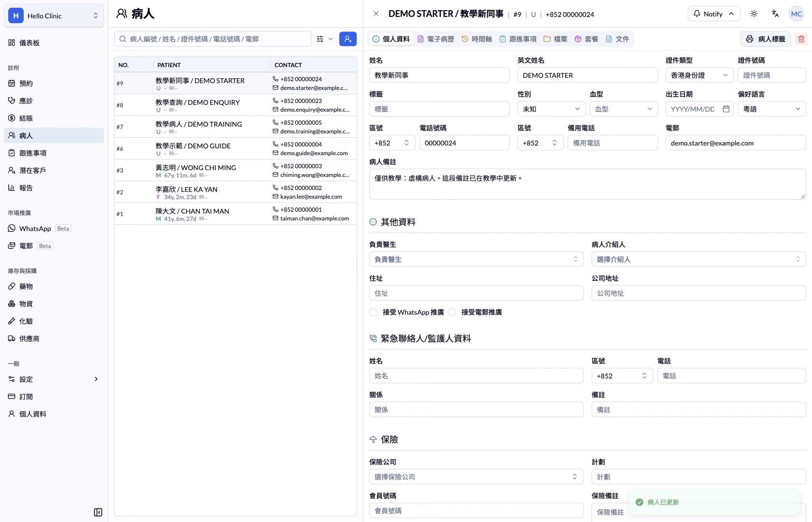Viewport: 812px width, 522px height.
Task: Open 結賬 billing in sidebar
Action: [54, 118]
